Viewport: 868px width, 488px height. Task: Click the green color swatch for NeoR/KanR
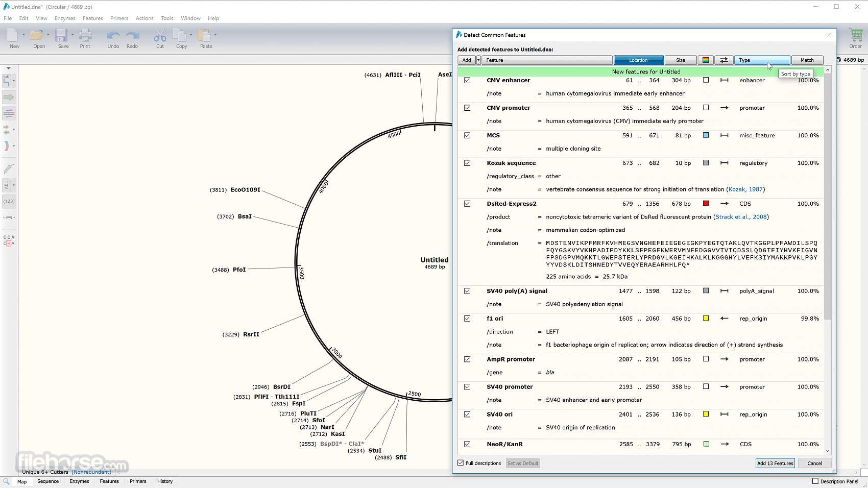[706, 444]
